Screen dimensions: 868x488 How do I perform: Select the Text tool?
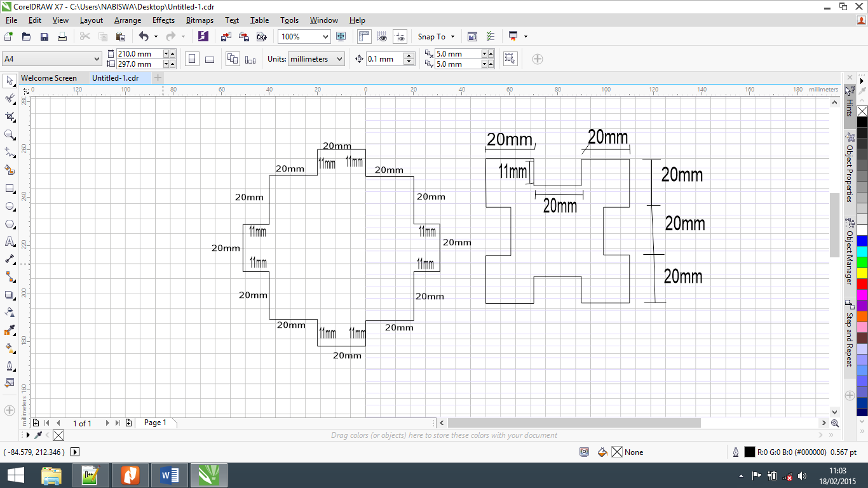10,242
